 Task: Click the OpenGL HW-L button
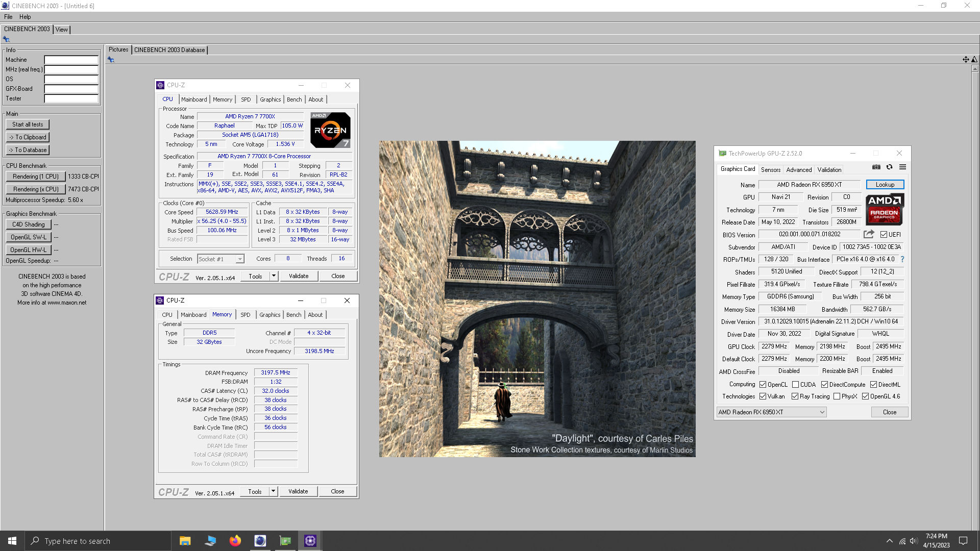(29, 250)
